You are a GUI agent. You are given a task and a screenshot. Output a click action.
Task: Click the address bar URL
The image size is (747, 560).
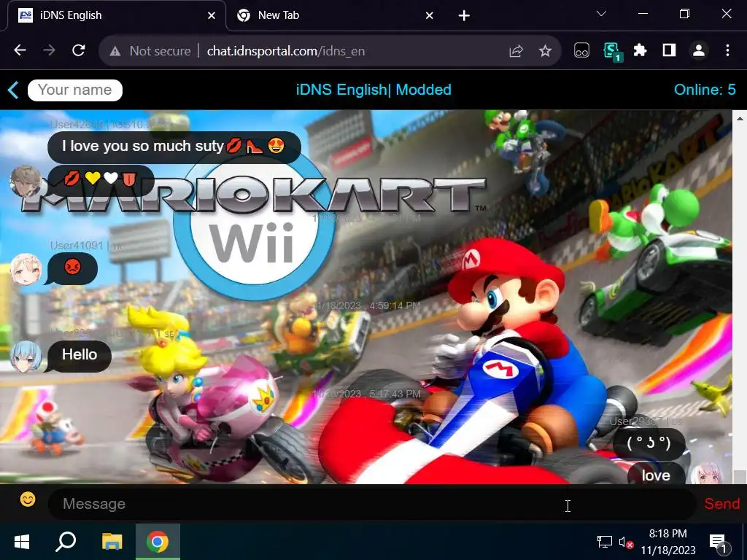pos(286,51)
